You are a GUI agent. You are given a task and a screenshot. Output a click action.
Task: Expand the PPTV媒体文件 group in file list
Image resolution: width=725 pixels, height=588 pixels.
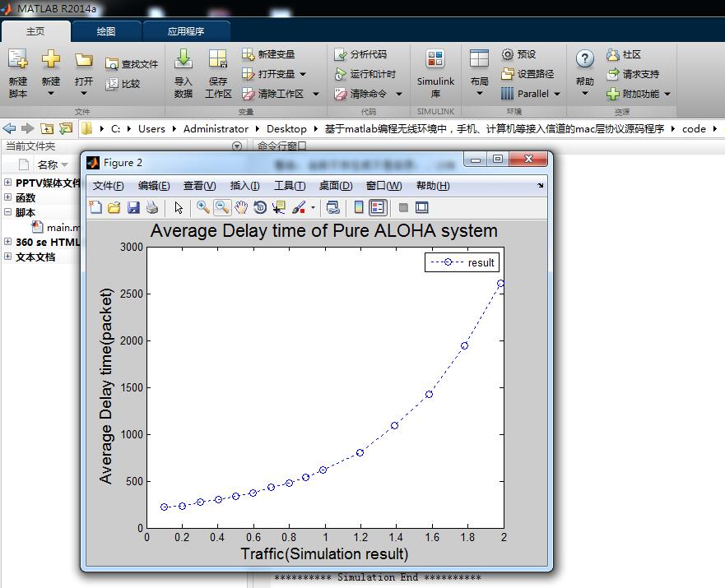[x=8, y=183]
